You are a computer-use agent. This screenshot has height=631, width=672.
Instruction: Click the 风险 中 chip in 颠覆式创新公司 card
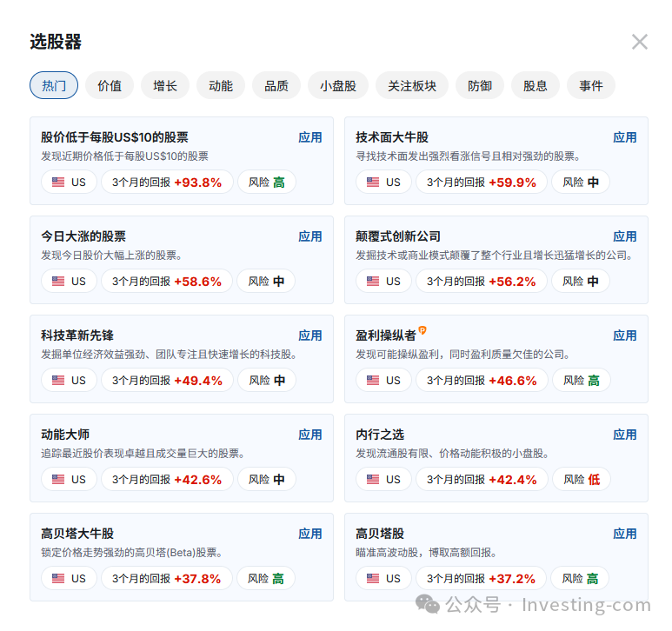(x=581, y=281)
